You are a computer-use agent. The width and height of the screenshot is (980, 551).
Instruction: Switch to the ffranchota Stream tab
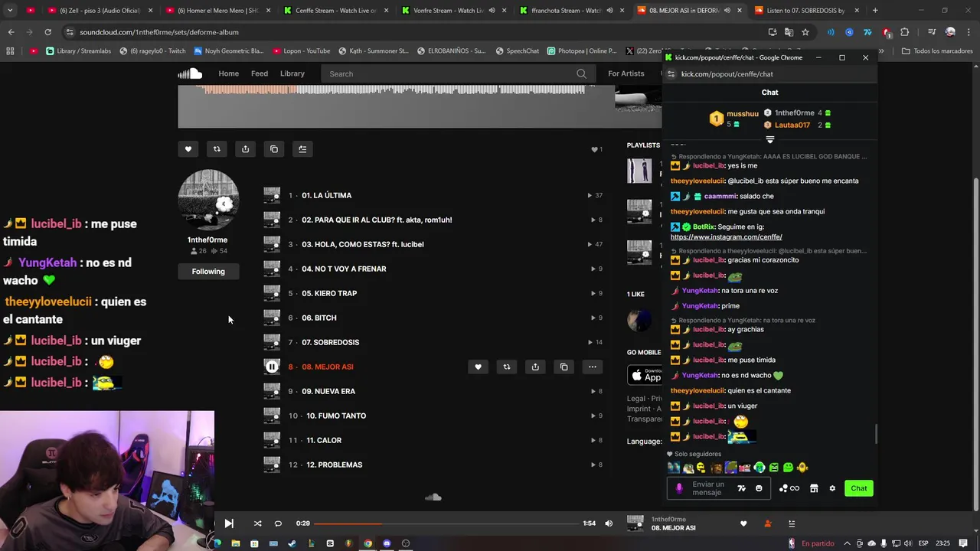pyautogui.click(x=570, y=11)
